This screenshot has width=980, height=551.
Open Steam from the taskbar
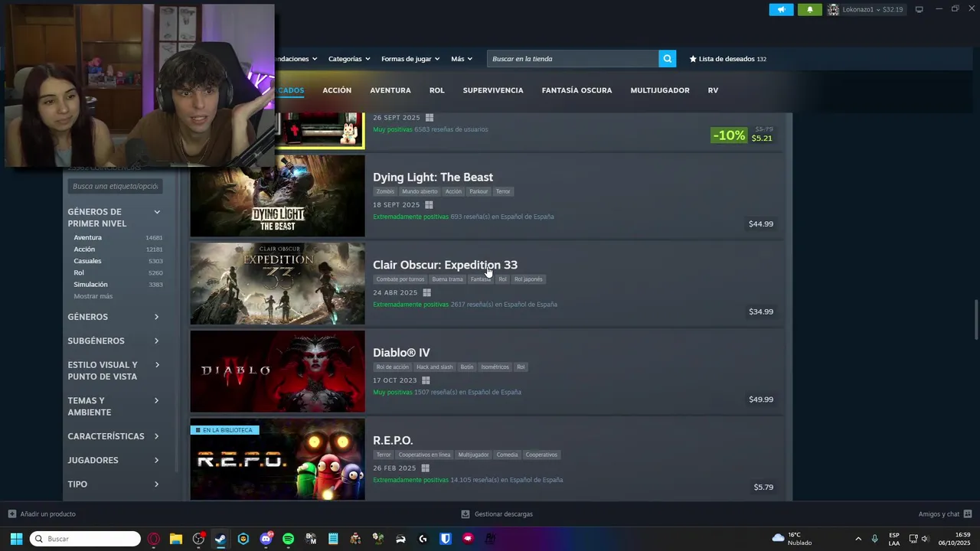(220, 539)
